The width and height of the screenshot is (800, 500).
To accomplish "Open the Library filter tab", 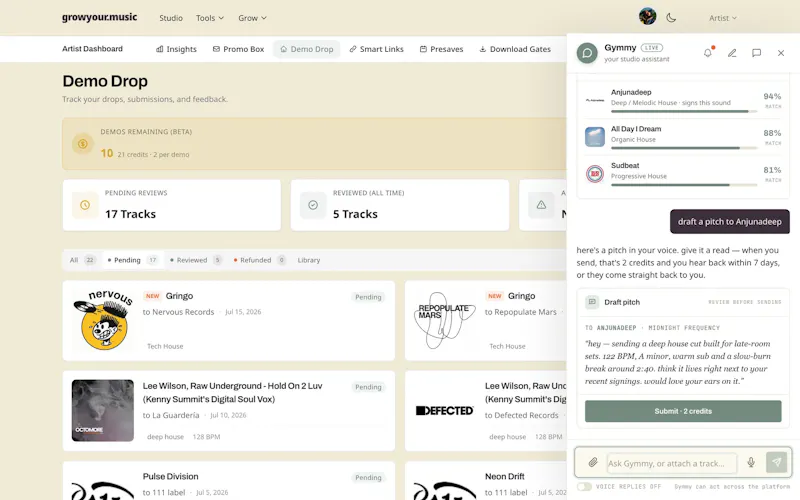I will [x=309, y=260].
